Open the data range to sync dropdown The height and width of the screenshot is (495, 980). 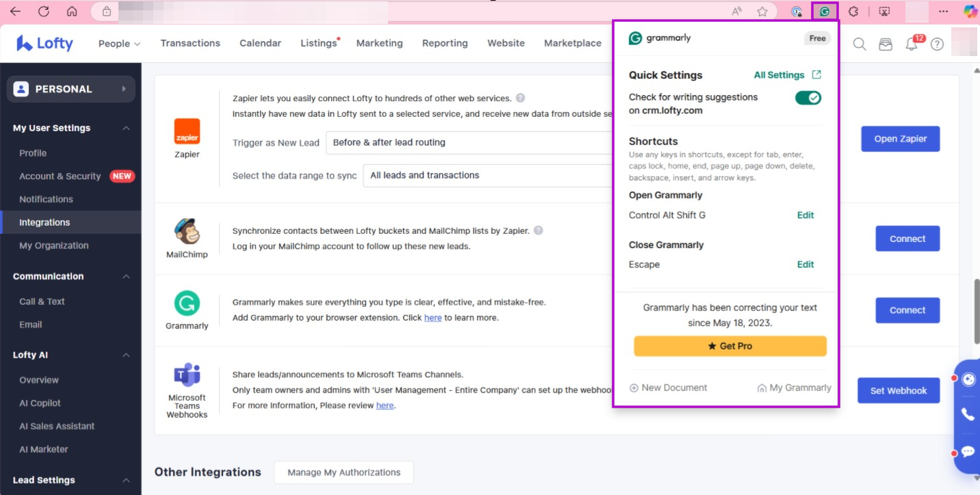tap(487, 175)
